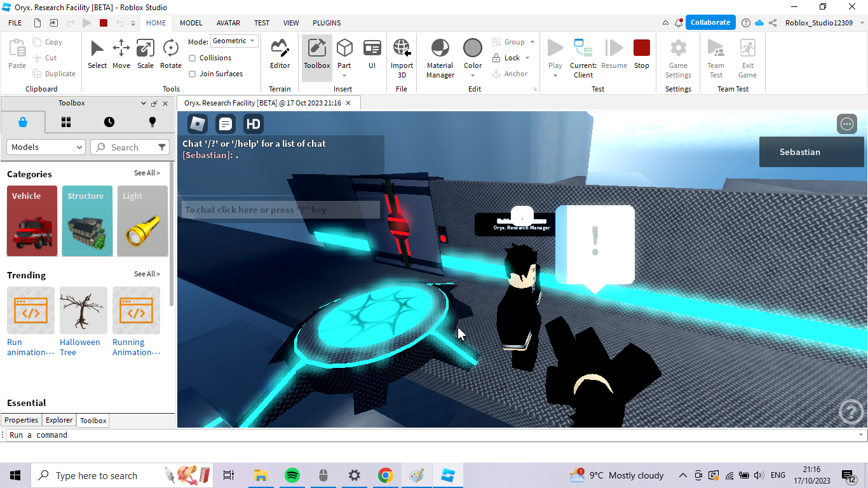This screenshot has width=868, height=488.
Task: Click the blue cloud save status icon
Action: tap(759, 23)
